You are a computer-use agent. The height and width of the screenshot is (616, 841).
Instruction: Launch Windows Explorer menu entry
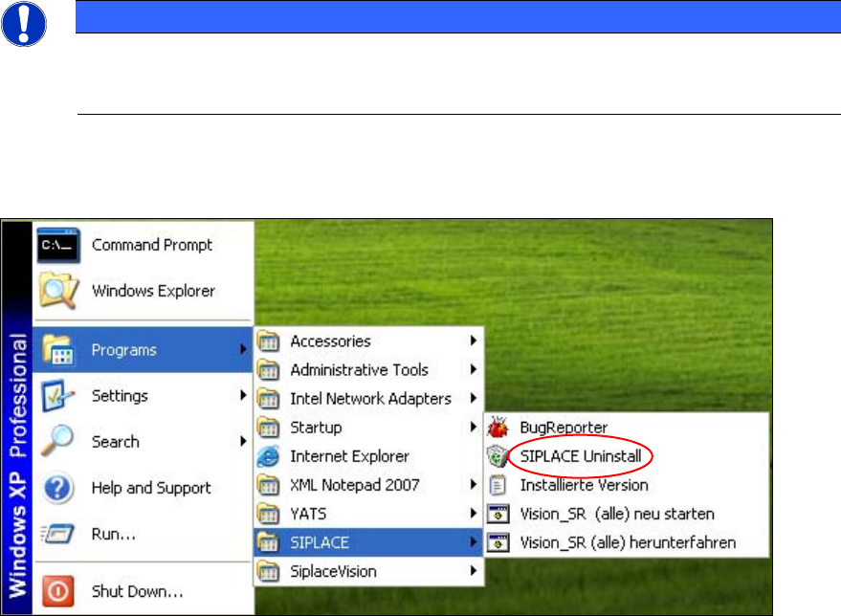coord(153,291)
